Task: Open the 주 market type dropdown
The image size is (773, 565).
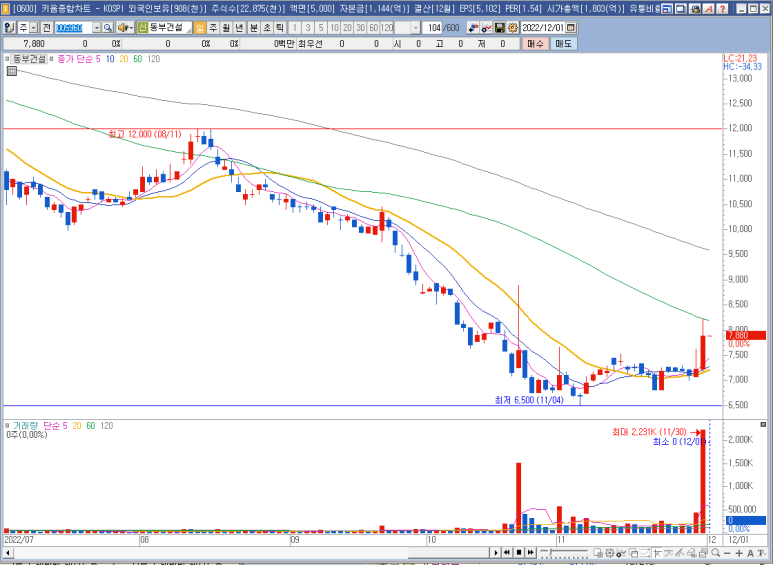Action: 34,28
